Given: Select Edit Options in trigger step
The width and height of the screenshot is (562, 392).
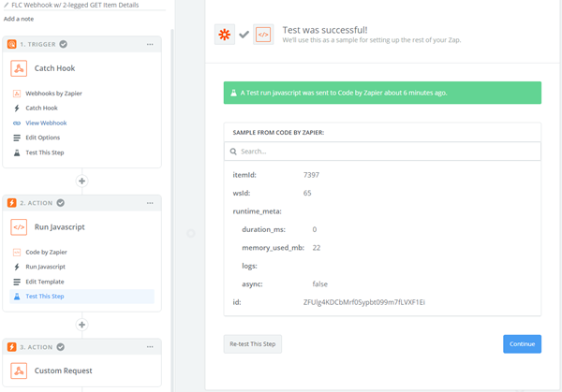Looking at the screenshot, I should point(44,138).
